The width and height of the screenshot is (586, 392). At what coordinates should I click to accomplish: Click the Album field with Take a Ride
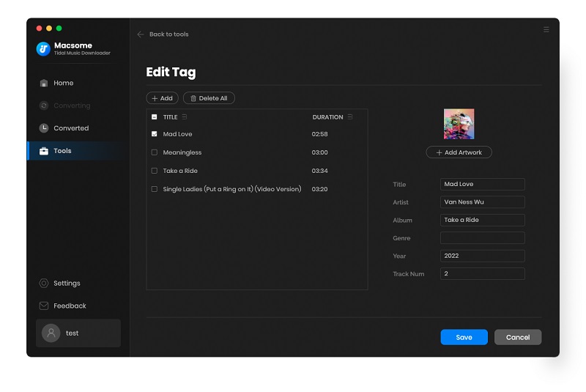483,220
